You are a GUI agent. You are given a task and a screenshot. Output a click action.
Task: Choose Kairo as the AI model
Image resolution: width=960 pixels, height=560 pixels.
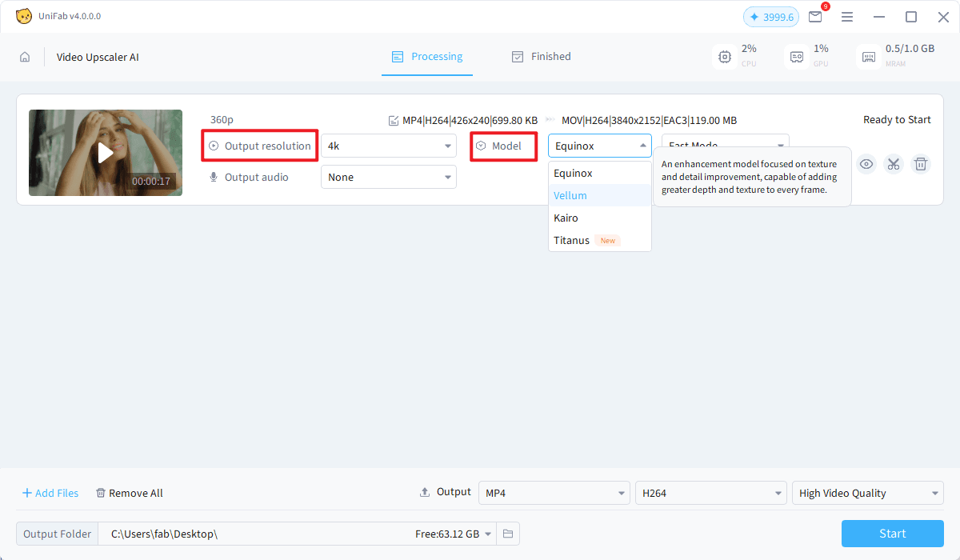[x=566, y=218]
